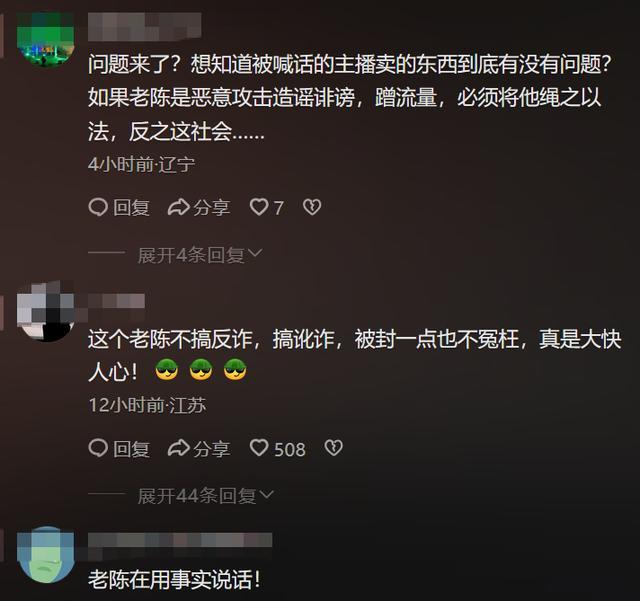The width and height of the screenshot is (640, 601).
Task: Click share arrow under the Liaoning comment
Action: coord(179,207)
